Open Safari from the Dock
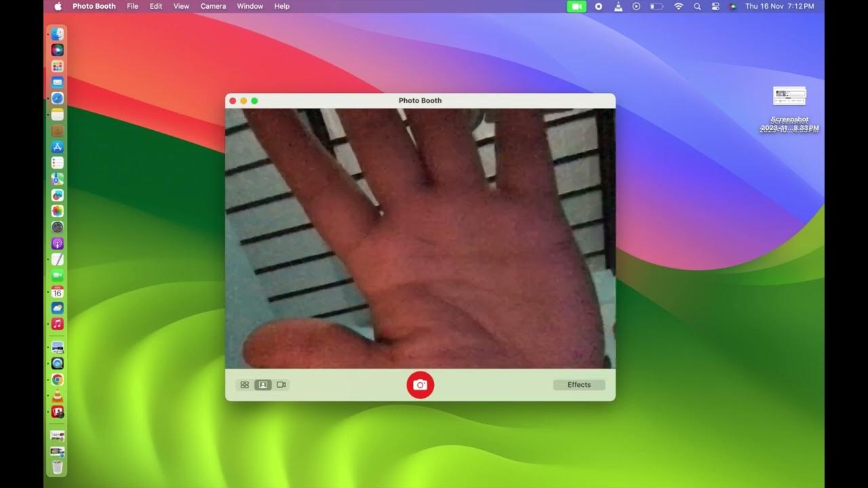This screenshot has height=488, width=868. (58, 98)
